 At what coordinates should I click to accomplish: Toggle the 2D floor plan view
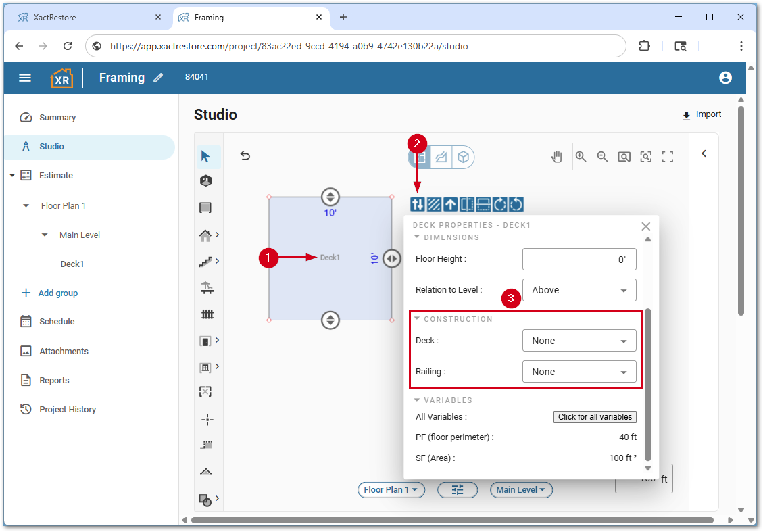420,157
